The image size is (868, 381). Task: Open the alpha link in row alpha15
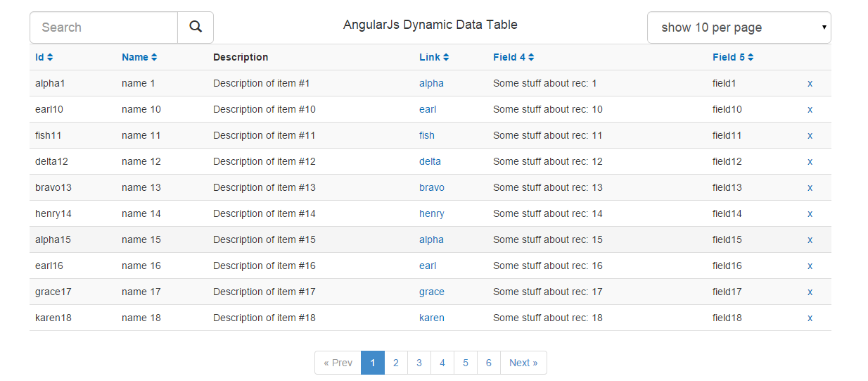point(431,239)
